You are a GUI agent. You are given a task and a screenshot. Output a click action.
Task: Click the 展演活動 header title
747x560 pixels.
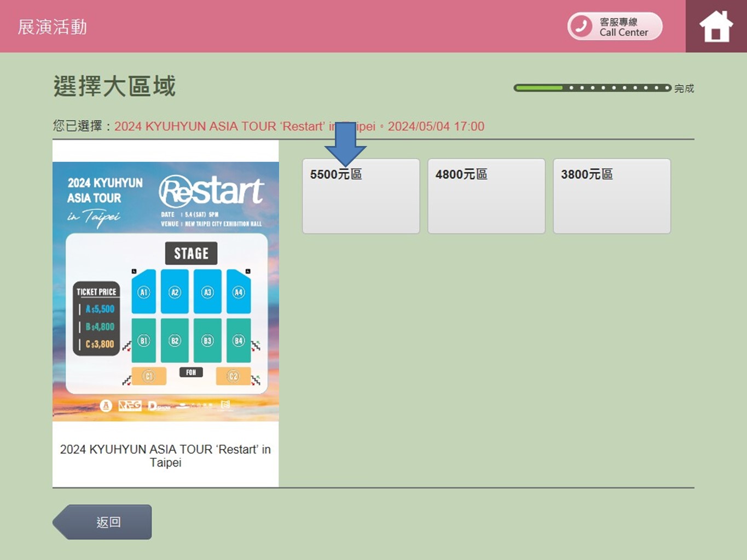click(53, 27)
